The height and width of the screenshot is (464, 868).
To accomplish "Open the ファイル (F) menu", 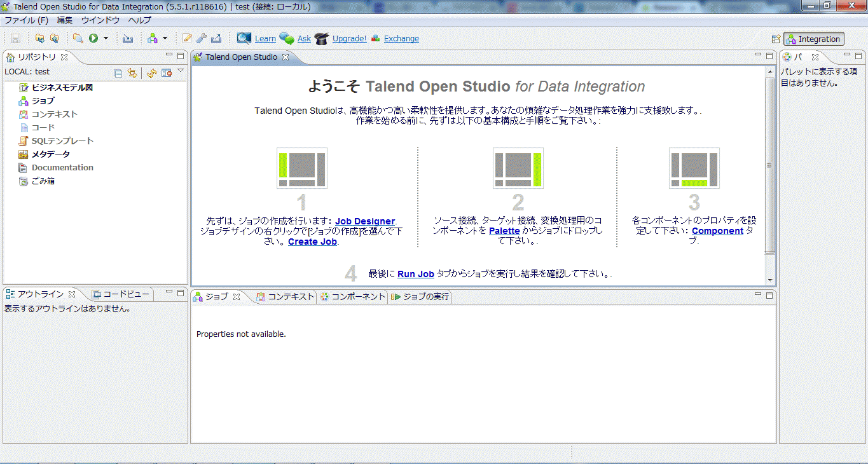I will 26,20.
